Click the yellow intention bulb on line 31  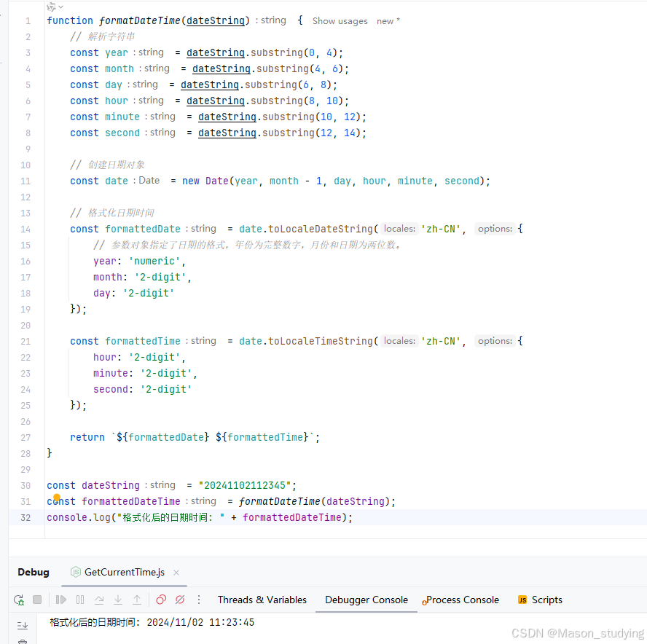57,498
